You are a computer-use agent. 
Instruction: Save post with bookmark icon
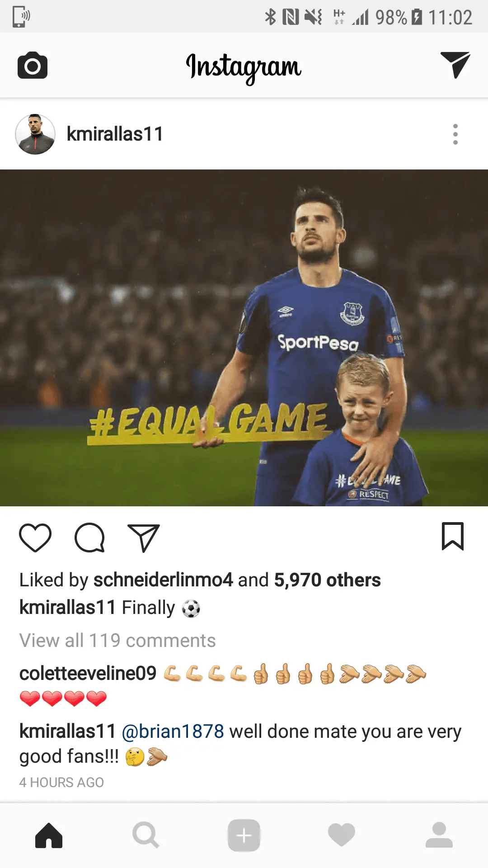[453, 537]
